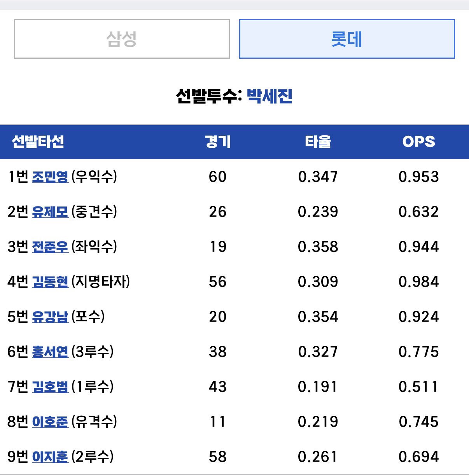
Task: Click games value 19 for 전준우
Action: pyautogui.click(x=218, y=247)
